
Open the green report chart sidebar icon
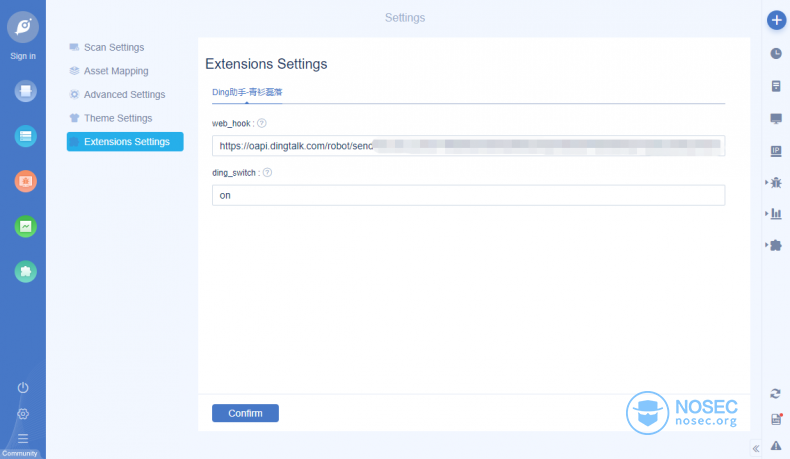pos(25,227)
